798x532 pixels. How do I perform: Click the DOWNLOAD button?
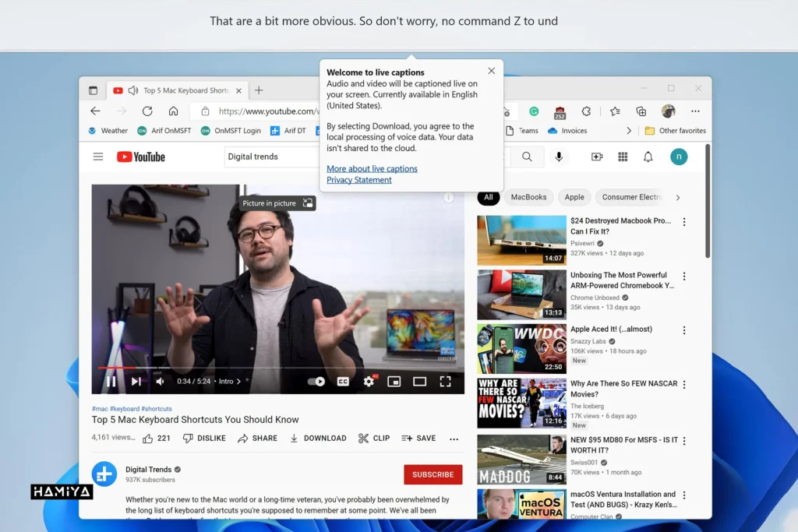318,439
